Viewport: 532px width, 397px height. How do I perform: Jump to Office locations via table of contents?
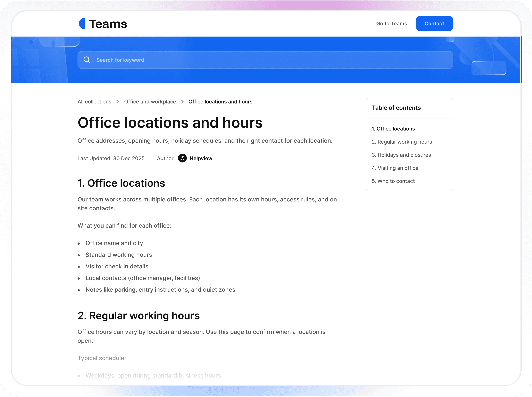(393, 129)
